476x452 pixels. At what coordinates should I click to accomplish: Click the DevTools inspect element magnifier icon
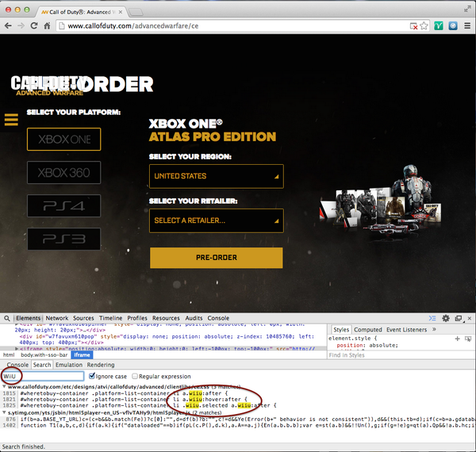tap(8, 318)
